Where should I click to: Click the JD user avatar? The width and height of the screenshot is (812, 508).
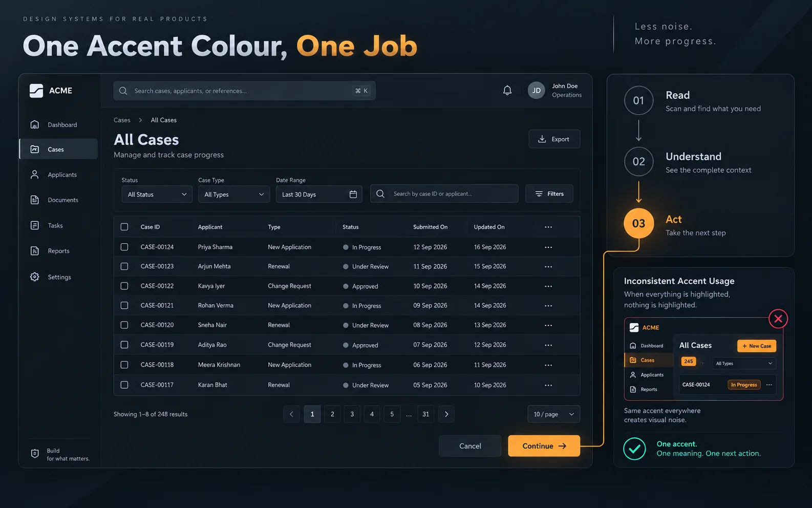[537, 91]
